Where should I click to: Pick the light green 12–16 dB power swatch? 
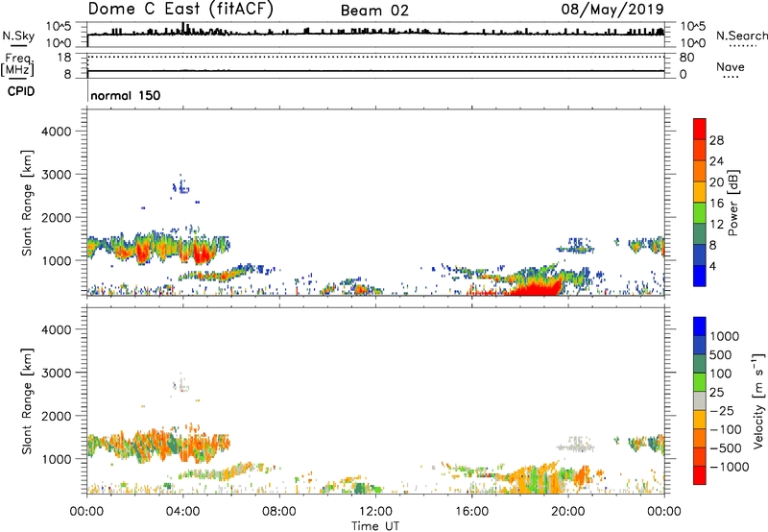tap(700, 213)
